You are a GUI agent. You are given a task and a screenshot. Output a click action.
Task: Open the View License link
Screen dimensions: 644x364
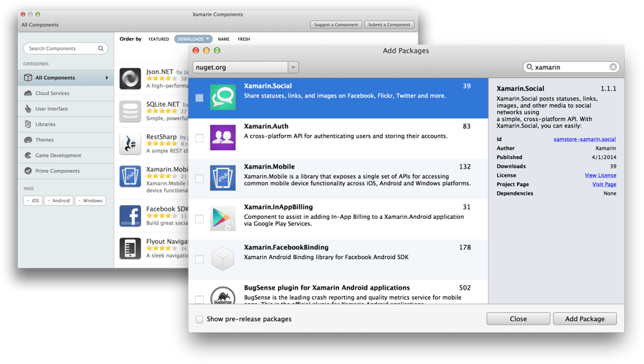coord(600,175)
